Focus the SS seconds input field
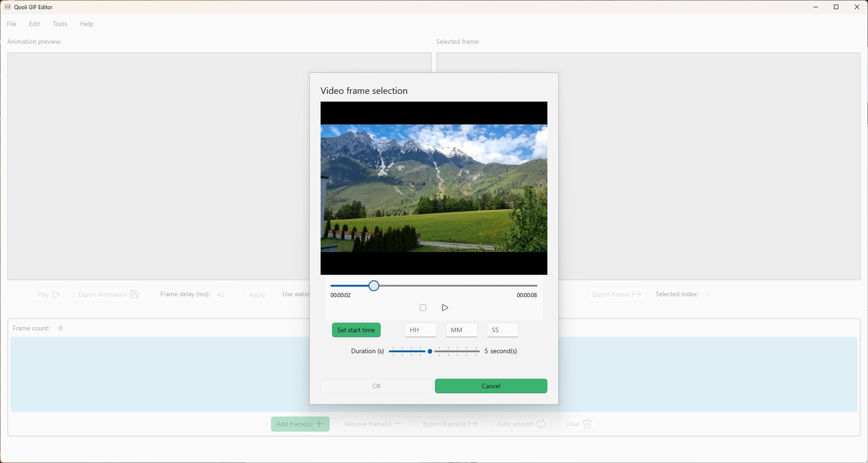Image resolution: width=868 pixels, height=463 pixels. click(x=503, y=330)
